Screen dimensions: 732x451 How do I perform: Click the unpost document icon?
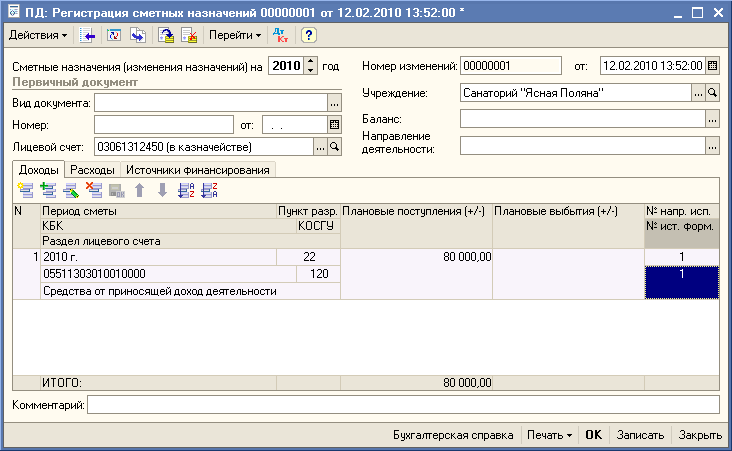point(190,35)
